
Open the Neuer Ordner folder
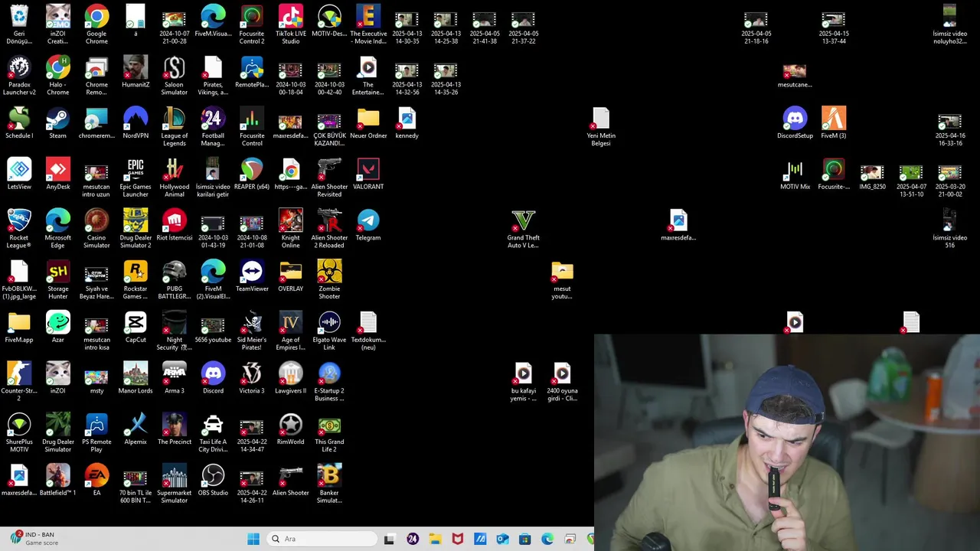368,122
